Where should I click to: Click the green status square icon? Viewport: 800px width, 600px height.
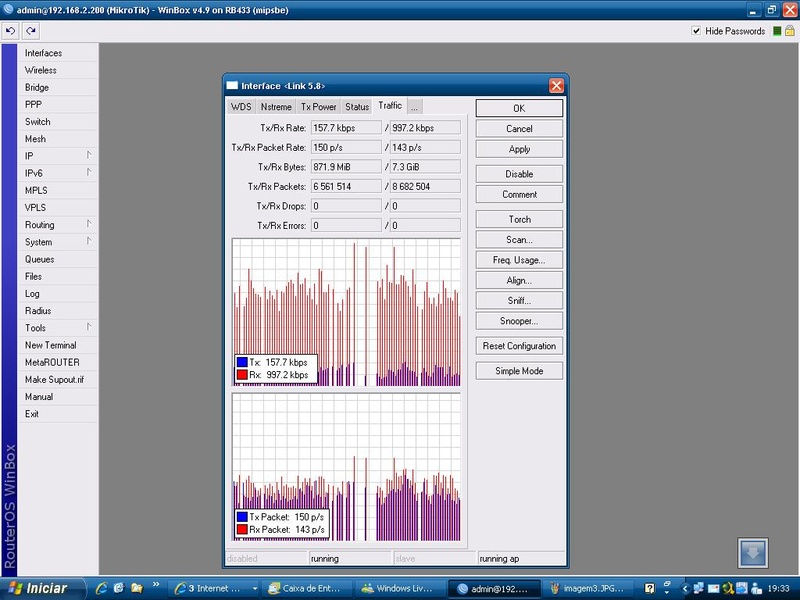point(776,31)
